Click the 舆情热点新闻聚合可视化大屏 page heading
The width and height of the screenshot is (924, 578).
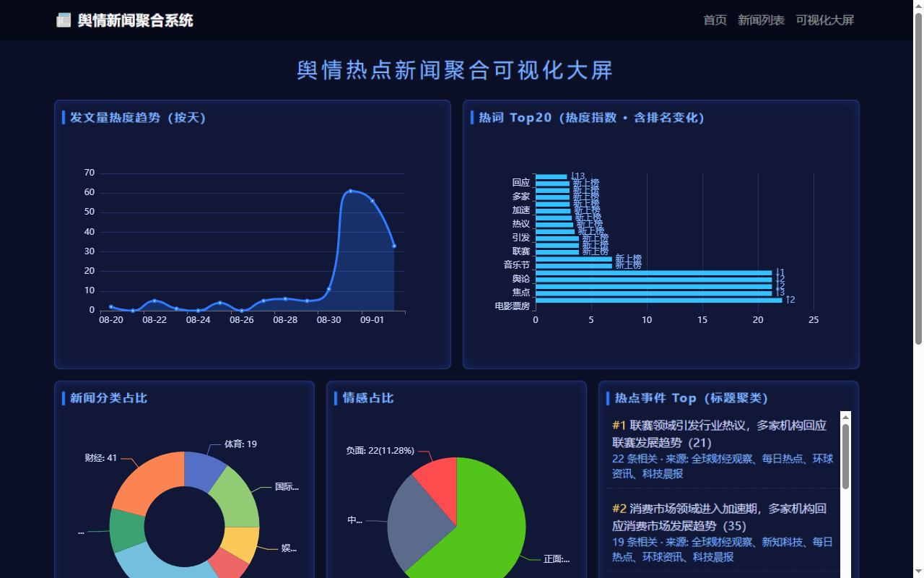(x=456, y=70)
